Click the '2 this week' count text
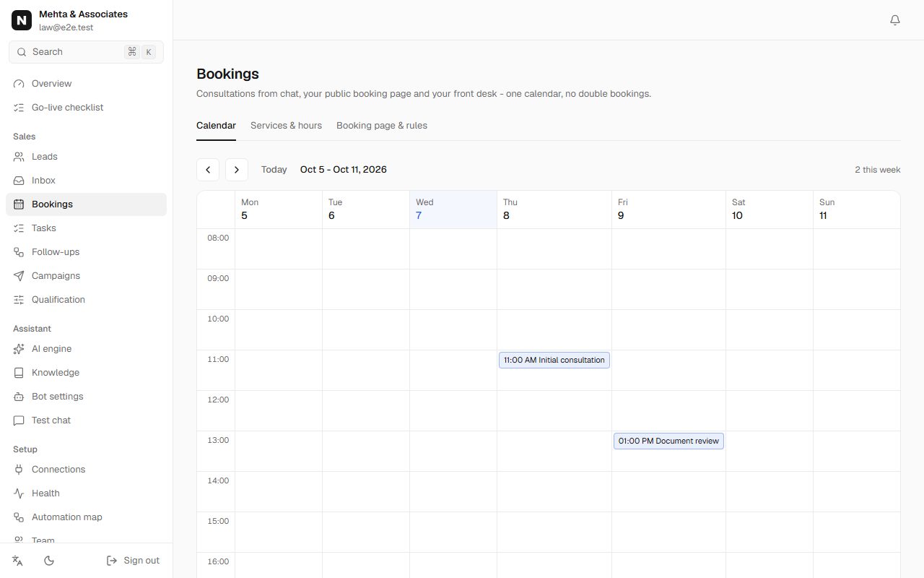Viewport: 924px width, 578px height. coord(878,170)
